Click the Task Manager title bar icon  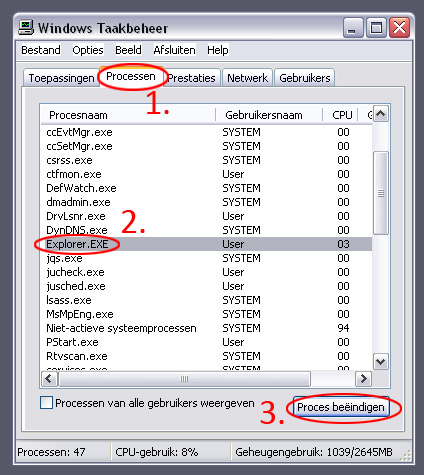26,27
